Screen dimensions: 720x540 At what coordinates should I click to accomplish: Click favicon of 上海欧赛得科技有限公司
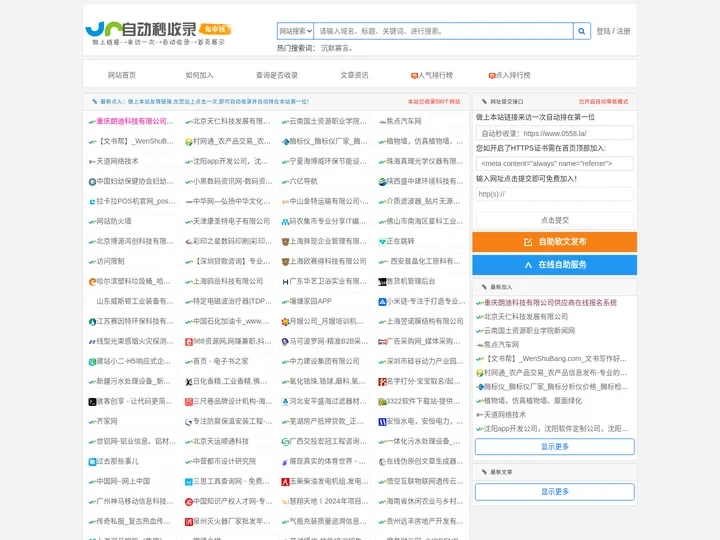(285, 262)
